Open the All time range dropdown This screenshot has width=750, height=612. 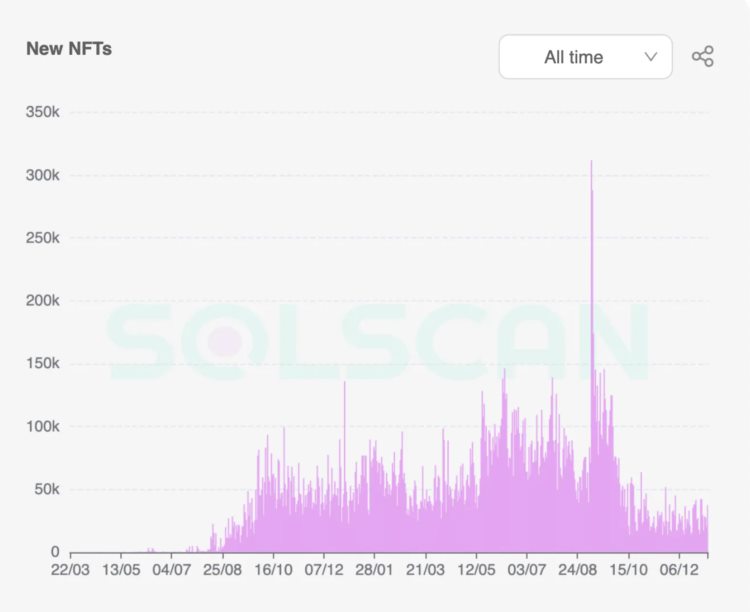(x=585, y=57)
